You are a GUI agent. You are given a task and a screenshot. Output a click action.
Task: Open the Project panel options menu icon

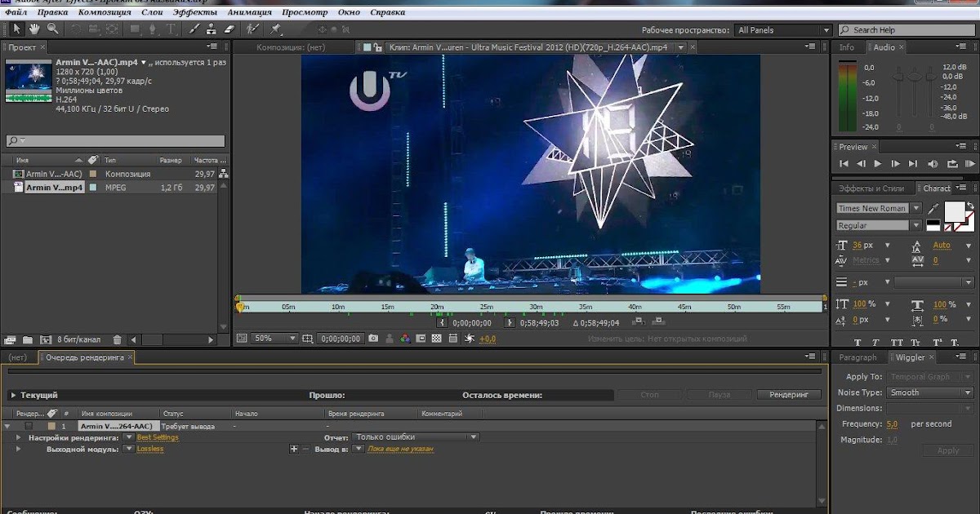pyautogui.click(x=212, y=47)
